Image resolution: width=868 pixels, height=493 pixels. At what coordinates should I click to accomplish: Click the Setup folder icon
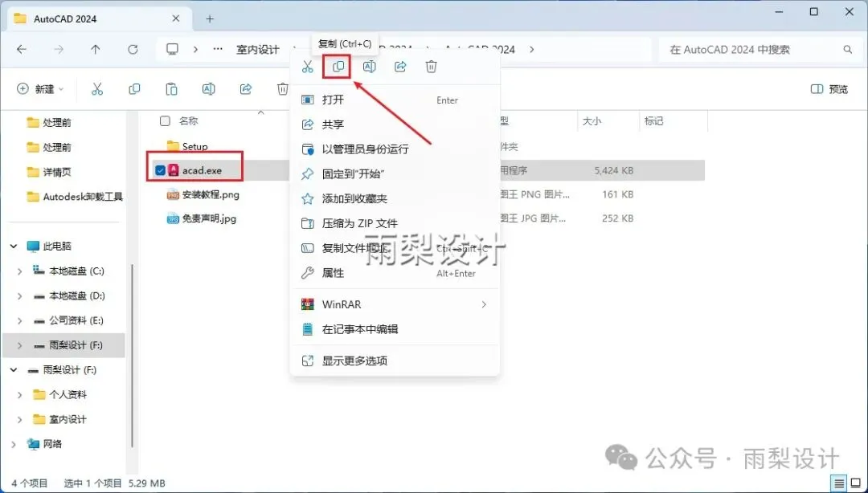click(174, 146)
